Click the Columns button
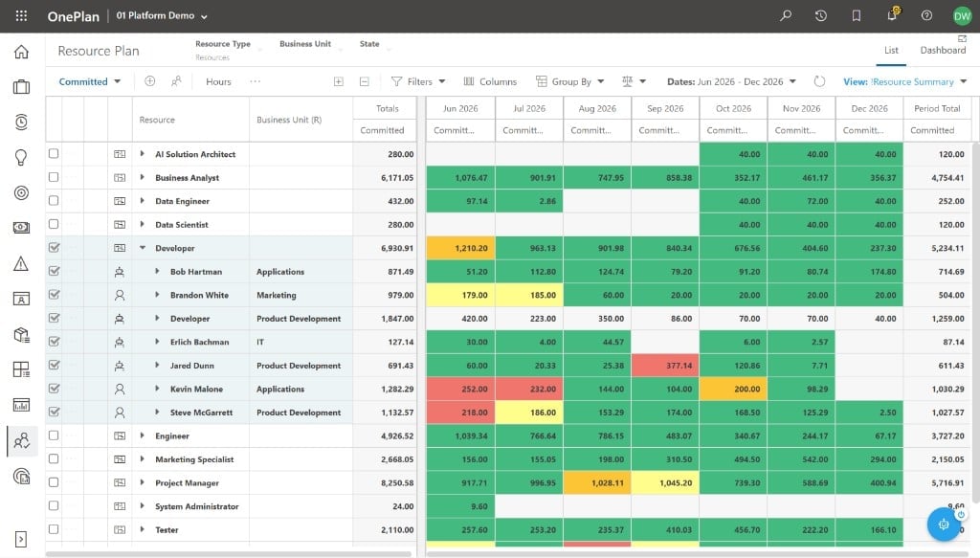The height and width of the screenshot is (558, 980). pos(490,82)
